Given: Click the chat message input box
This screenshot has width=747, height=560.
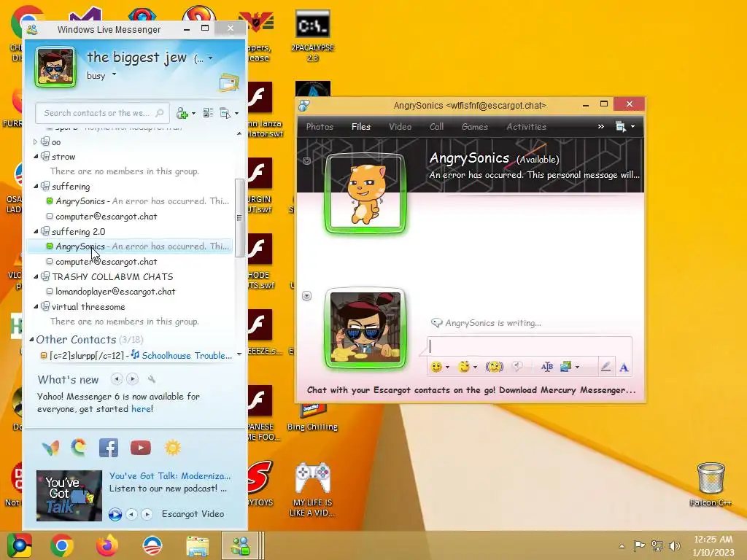Looking at the screenshot, I should click(530, 346).
